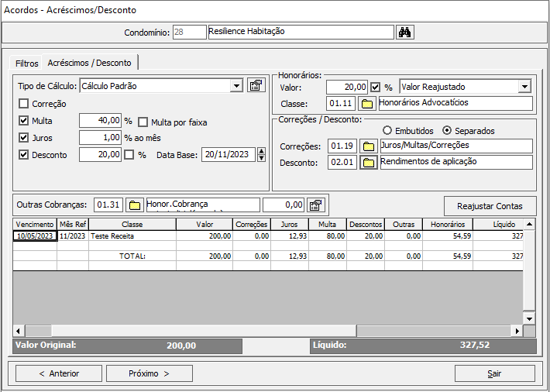Screen dimensions: 550x392
Task: Select Honorários cell 54,59 in TOTAL row
Action: [448, 256]
